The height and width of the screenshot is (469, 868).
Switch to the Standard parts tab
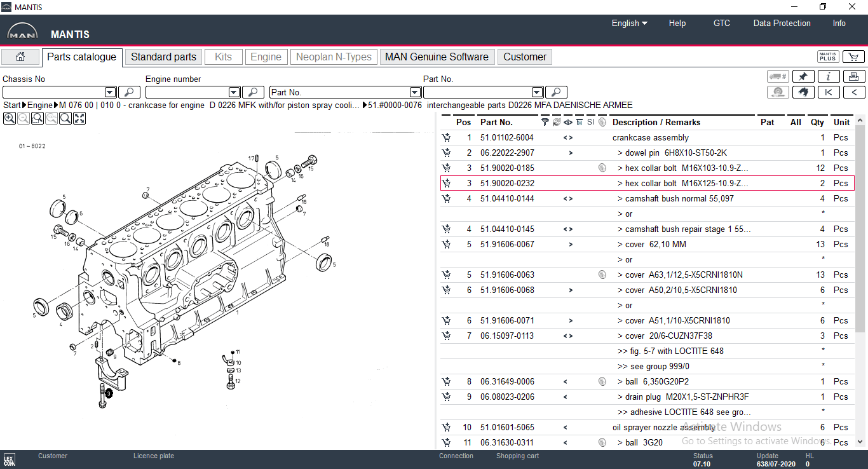(163, 57)
